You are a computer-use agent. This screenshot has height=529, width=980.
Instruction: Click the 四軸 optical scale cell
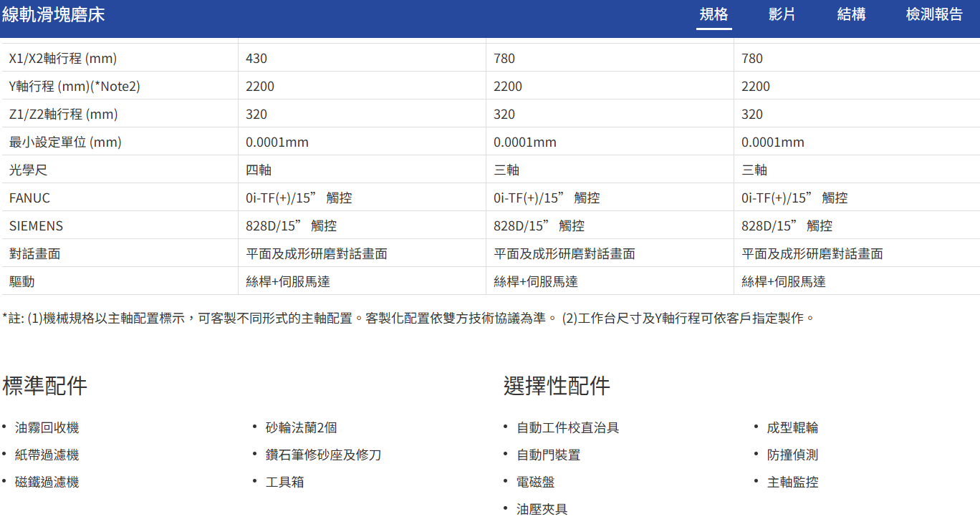[x=259, y=170]
